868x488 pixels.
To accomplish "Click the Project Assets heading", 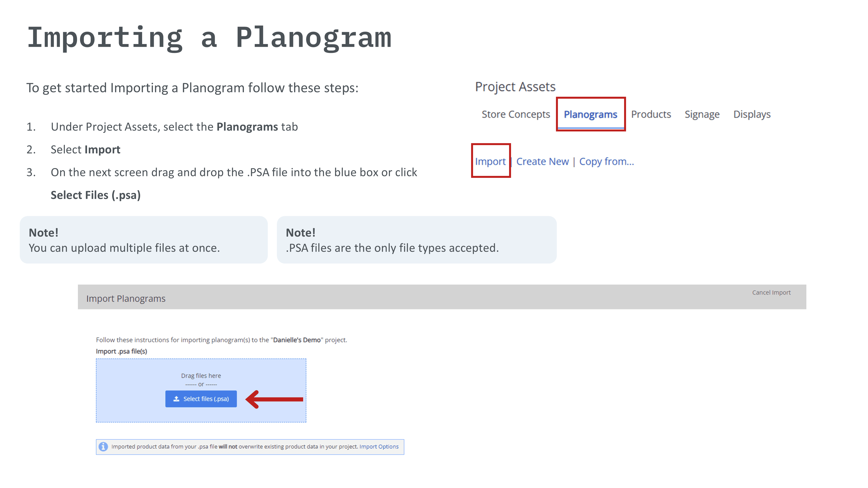I will [x=515, y=87].
